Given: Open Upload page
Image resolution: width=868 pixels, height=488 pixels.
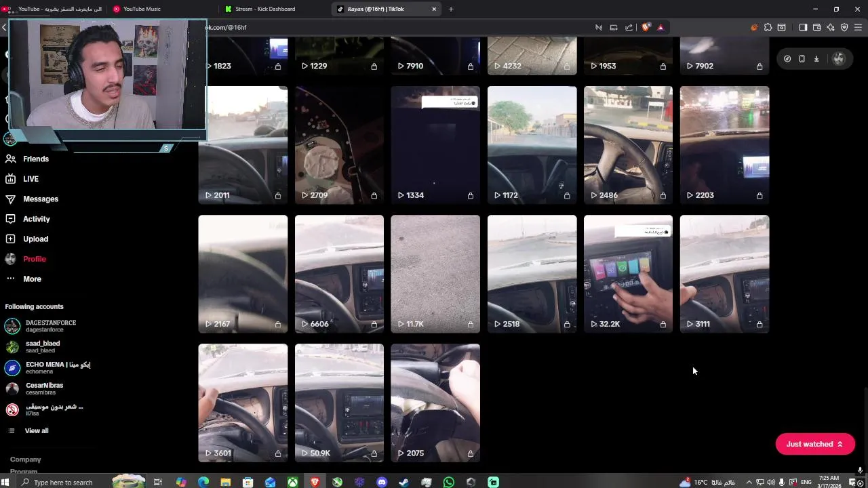Looking at the screenshot, I should (26, 239).
